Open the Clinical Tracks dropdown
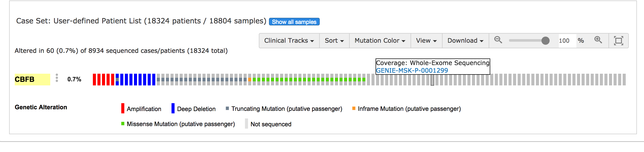Image resolution: width=644 pixels, height=152 pixels. click(x=289, y=41)
